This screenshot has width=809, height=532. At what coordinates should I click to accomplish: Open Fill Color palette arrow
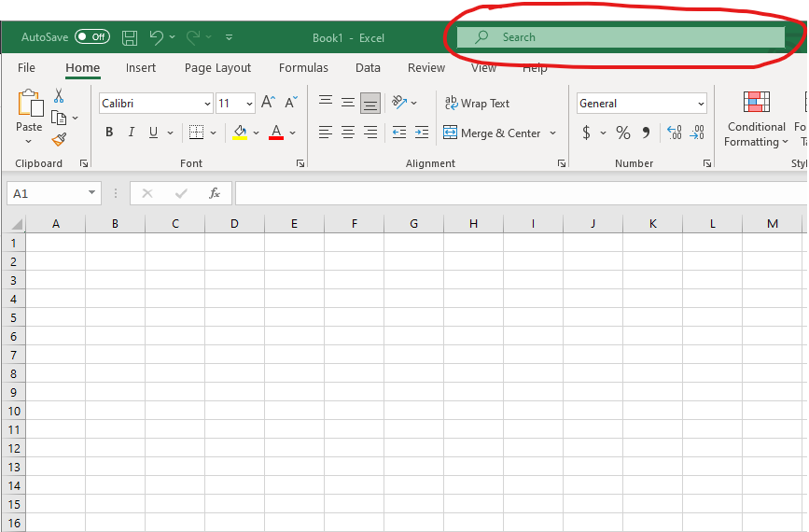coord(256,133)
